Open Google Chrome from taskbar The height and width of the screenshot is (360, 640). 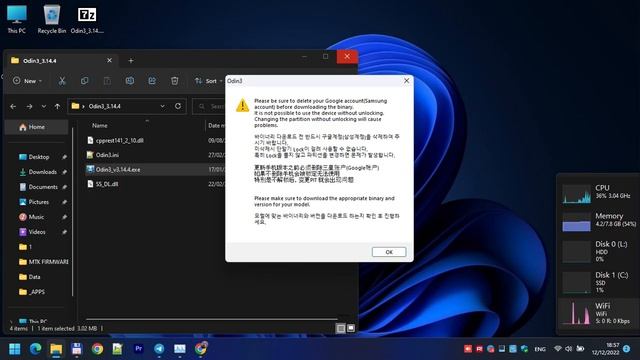[x=97, y=349]
